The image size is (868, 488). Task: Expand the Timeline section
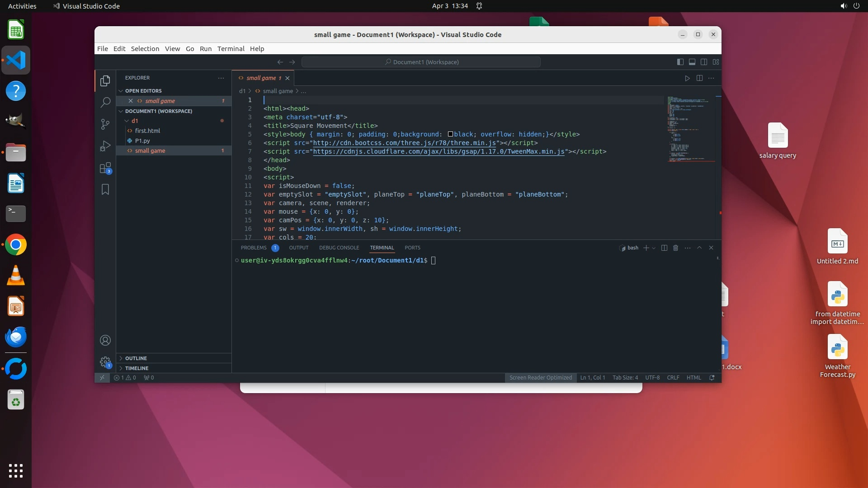point(137,368)
